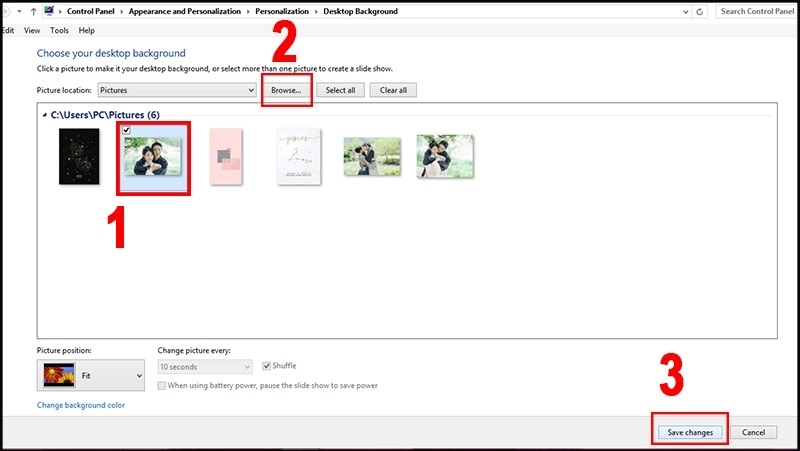Viewport: 800px width, 451px height.
Task: Click the breadcrumb arrow after Appearance and Personalization
Action: pos(248,11)
